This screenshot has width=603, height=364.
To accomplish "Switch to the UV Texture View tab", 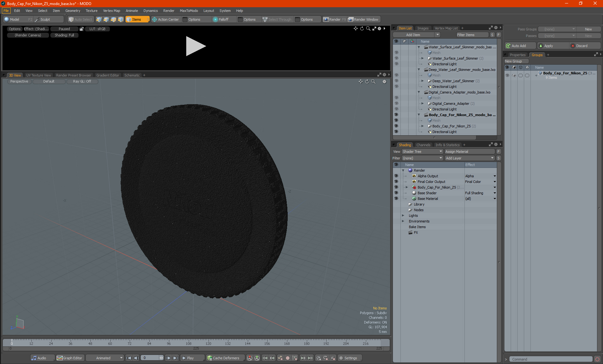I will (38, 75).
